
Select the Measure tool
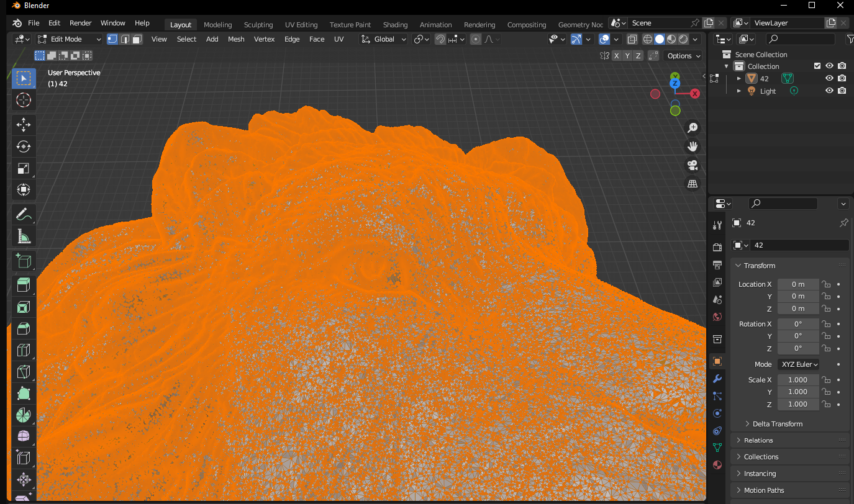click(x=24, y=236)
